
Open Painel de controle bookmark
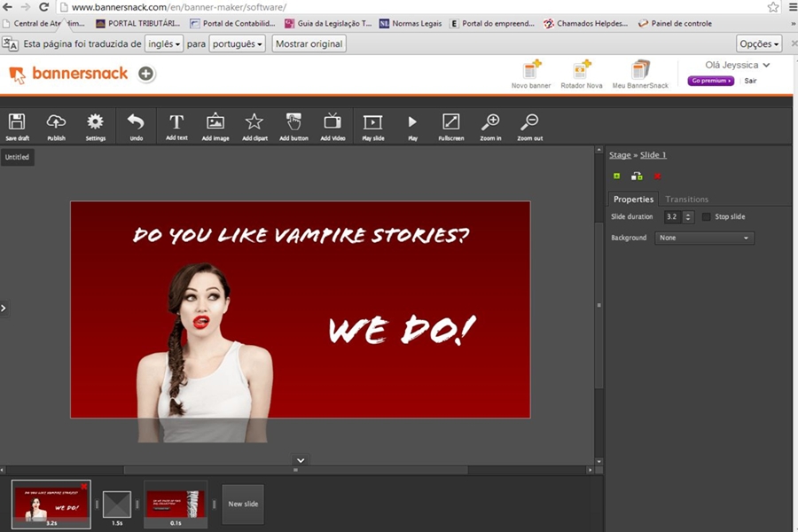[x=675, y=23]
